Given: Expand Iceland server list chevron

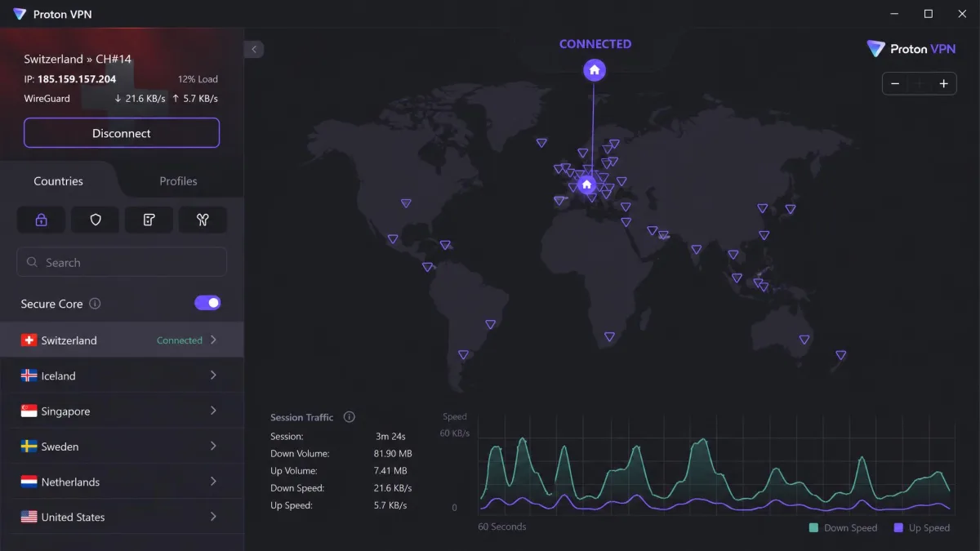Looking at the screenshot, I should tap(213, 375).
